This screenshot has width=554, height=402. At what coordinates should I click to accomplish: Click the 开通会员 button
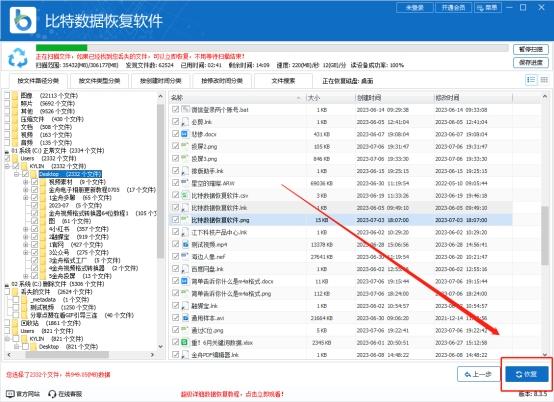click(453, 7)
